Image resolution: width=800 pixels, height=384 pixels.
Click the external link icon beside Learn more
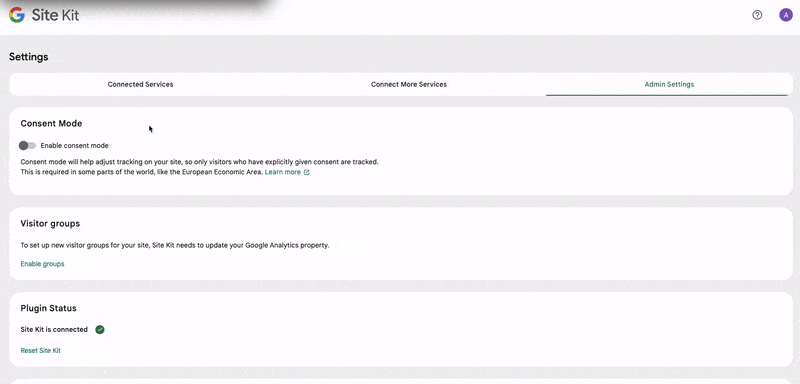coord(307,172)
